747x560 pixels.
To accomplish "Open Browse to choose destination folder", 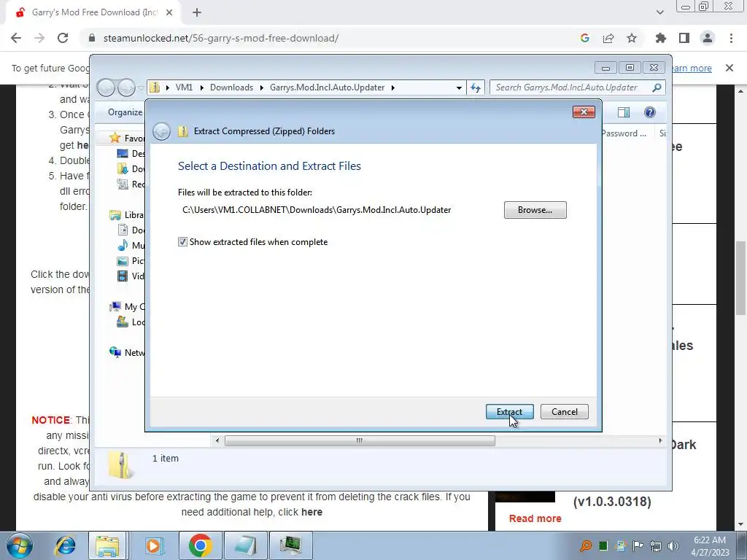I will click(535, 210).
